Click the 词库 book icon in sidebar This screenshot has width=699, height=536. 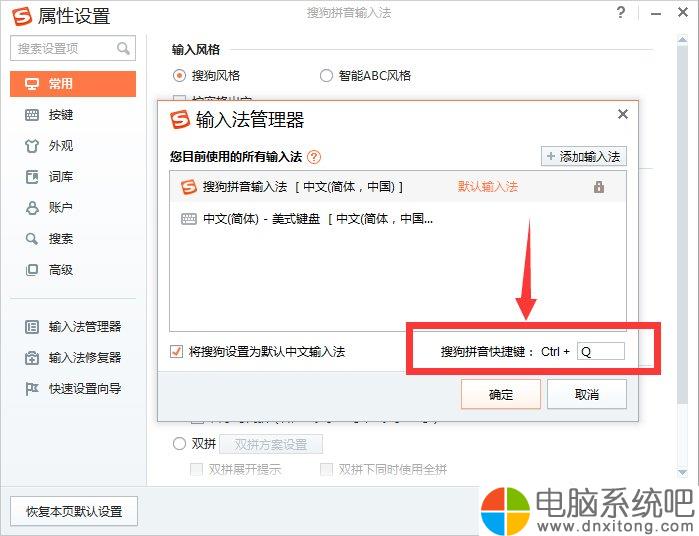pyautogui.click(x=32, y=177)
